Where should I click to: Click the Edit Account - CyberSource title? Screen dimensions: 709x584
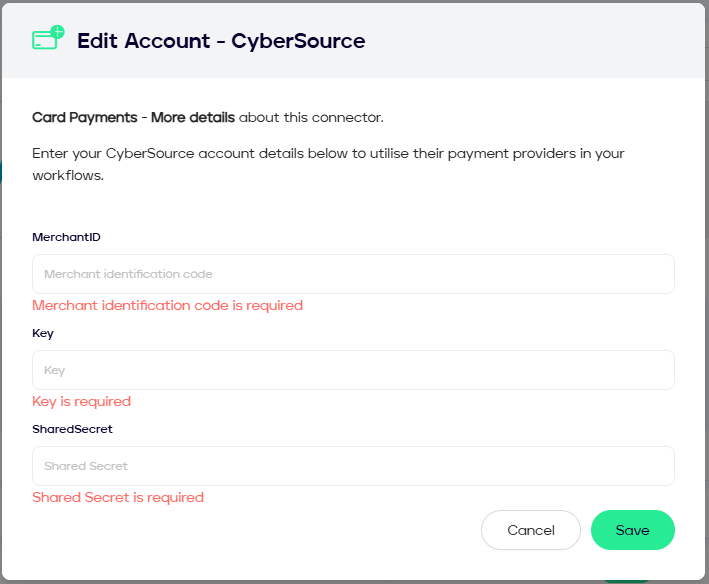(221, 41)
